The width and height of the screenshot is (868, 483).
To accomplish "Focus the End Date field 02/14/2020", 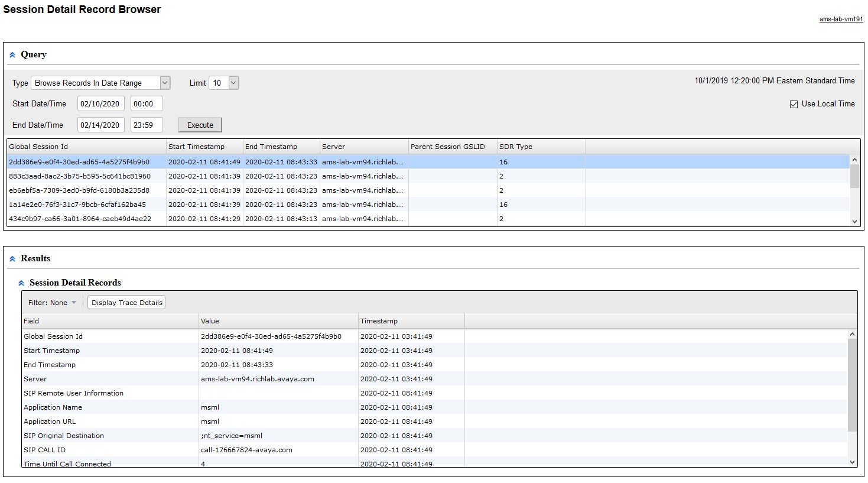I will pos(100,125).
